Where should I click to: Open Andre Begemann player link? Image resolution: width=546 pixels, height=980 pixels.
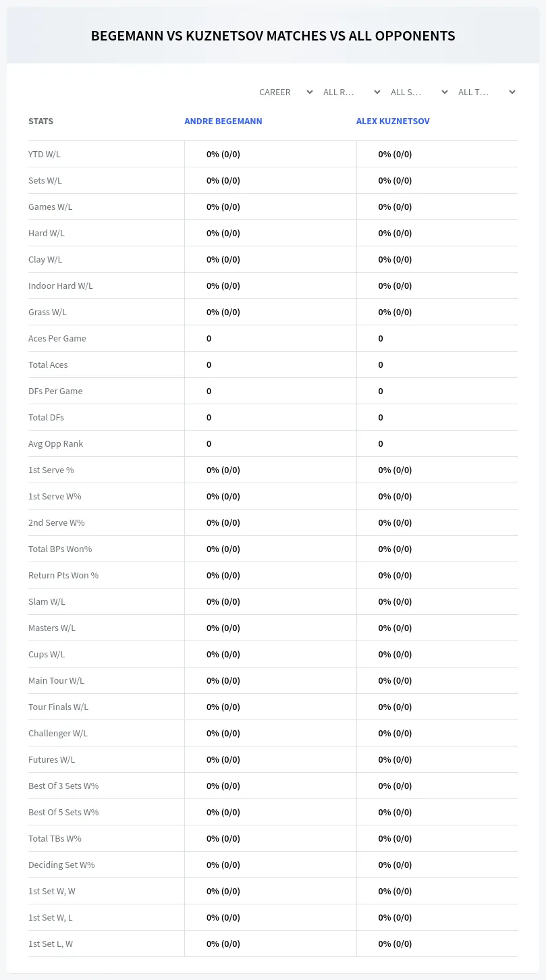pyautogui.click(x=223, y=121)
